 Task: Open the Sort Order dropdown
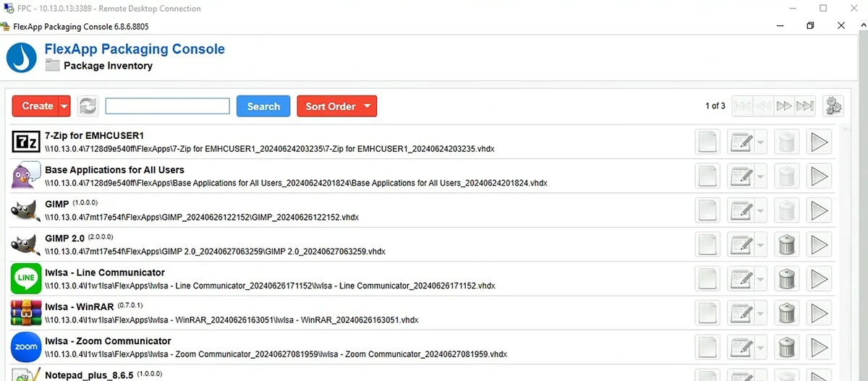coord(337,106)
